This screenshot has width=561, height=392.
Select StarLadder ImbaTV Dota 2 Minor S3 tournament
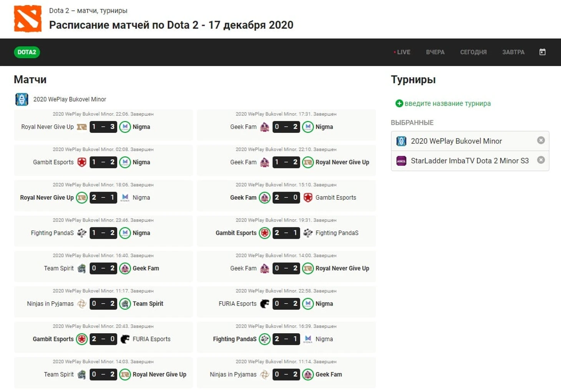pos(470,161)
